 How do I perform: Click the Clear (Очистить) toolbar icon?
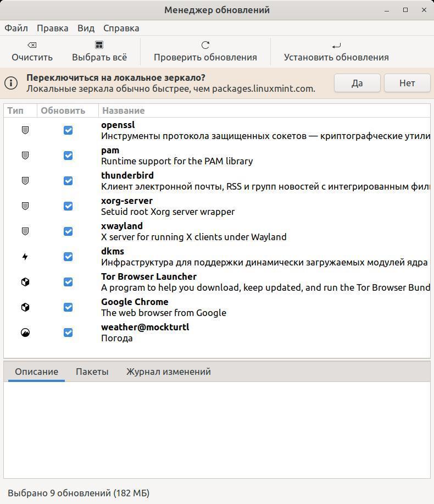click(x=32, y=45)
